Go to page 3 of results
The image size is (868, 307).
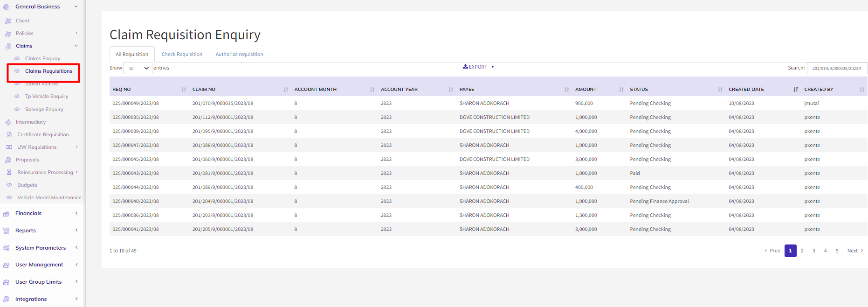pyautogui.click(x=813, y=251)
